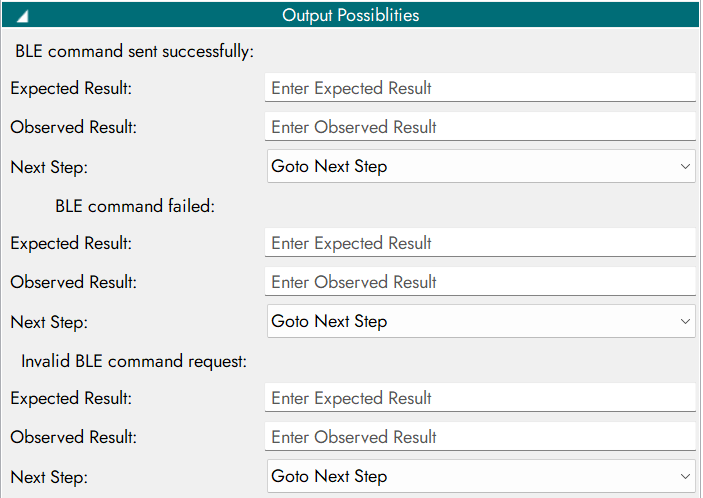
Task: Click Expected Result field under BLE command failed
Action: pos(480,243)
